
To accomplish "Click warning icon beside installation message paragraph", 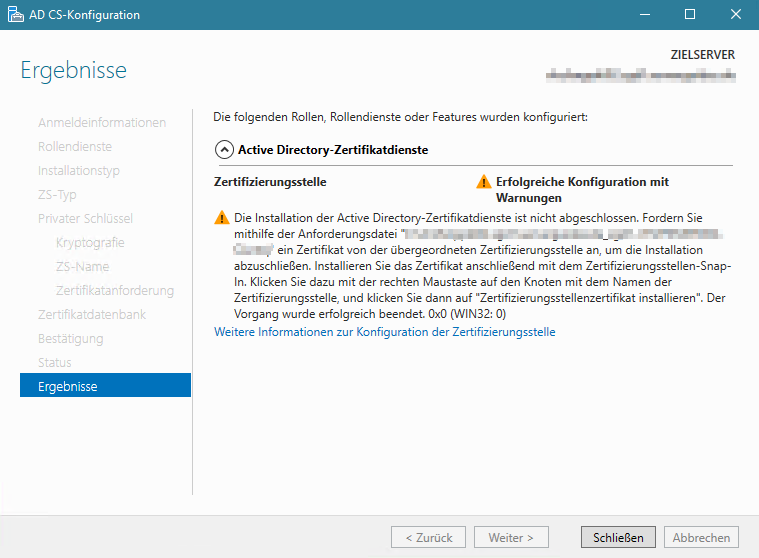I will point(222,218).
